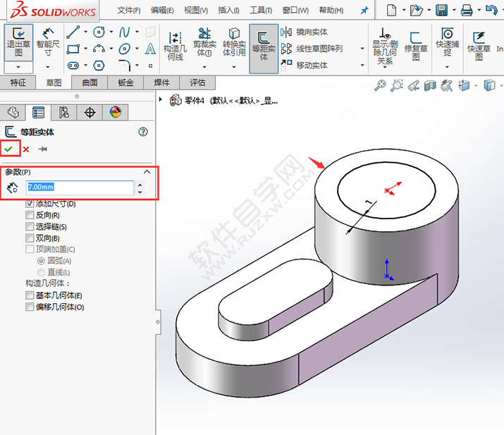
Task: Select the sketch Text (A) tool
Action: click(150, 49)
